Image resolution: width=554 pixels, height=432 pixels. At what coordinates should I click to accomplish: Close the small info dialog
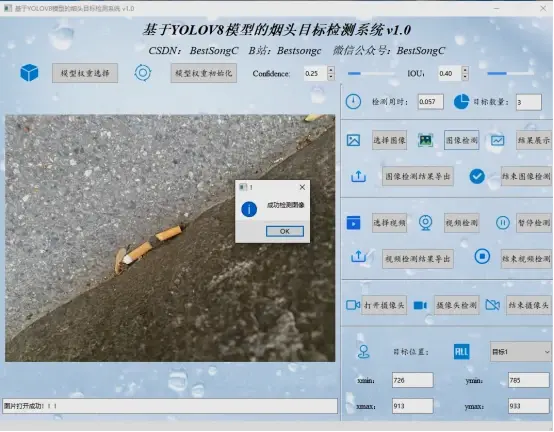click(302, 187)
